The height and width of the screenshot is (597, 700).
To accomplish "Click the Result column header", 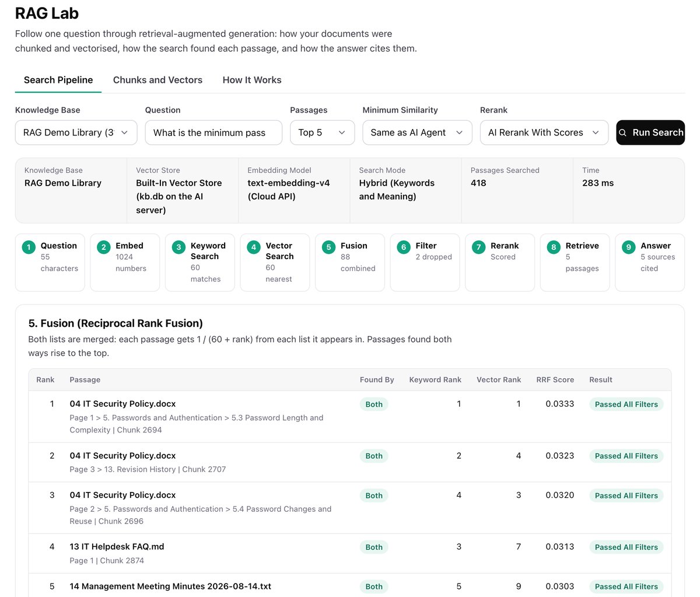I will coord(601,379).
